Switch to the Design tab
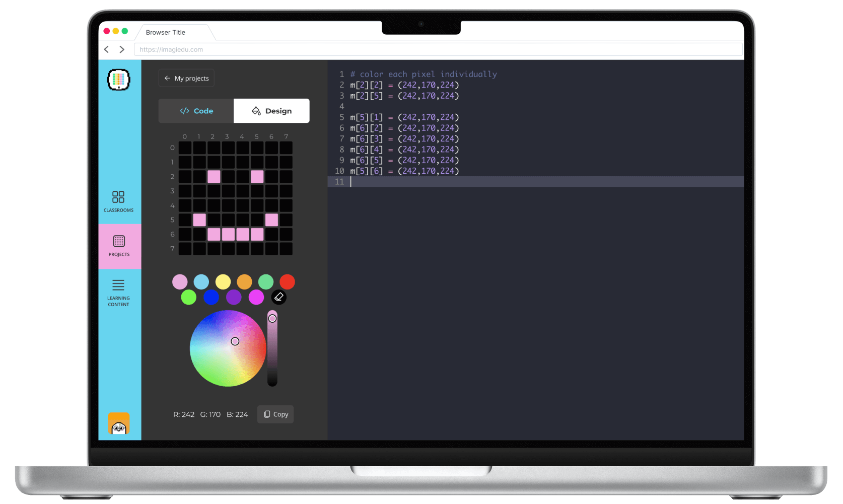This screenshot has height=504, width=843. point(271,111)
